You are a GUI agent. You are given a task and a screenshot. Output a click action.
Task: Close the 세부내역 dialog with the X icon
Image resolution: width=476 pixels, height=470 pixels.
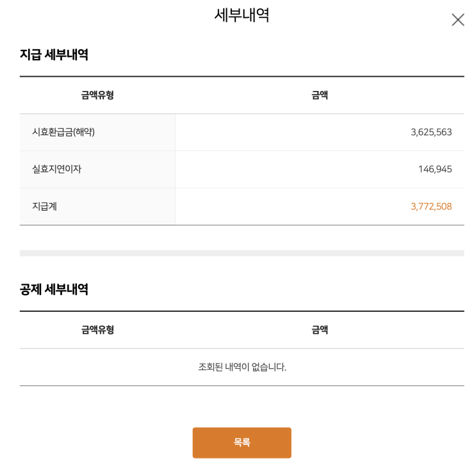click(x=457, y=20)
